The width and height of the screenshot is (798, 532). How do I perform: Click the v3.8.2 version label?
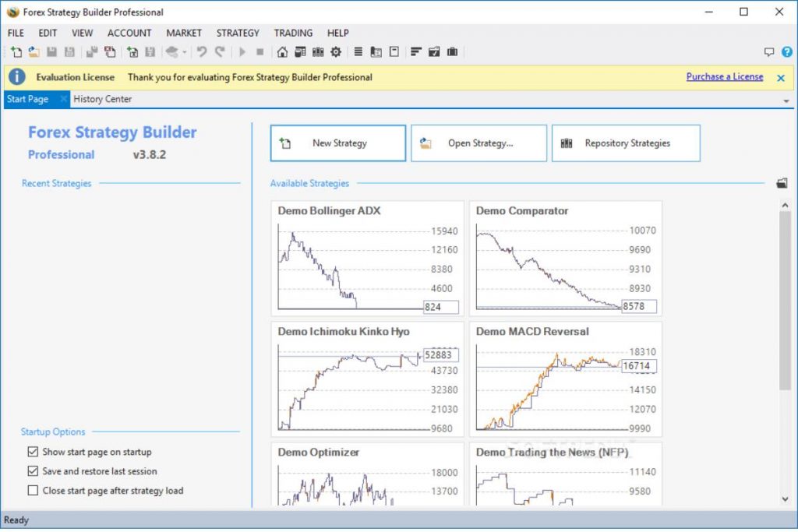(149, 155)
